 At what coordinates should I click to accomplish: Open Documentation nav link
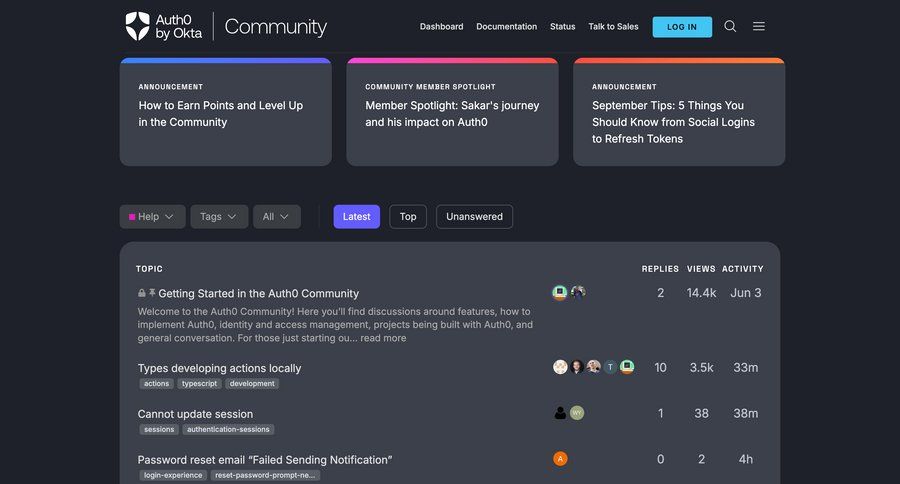pyautogui.click(x=506, y=26)
